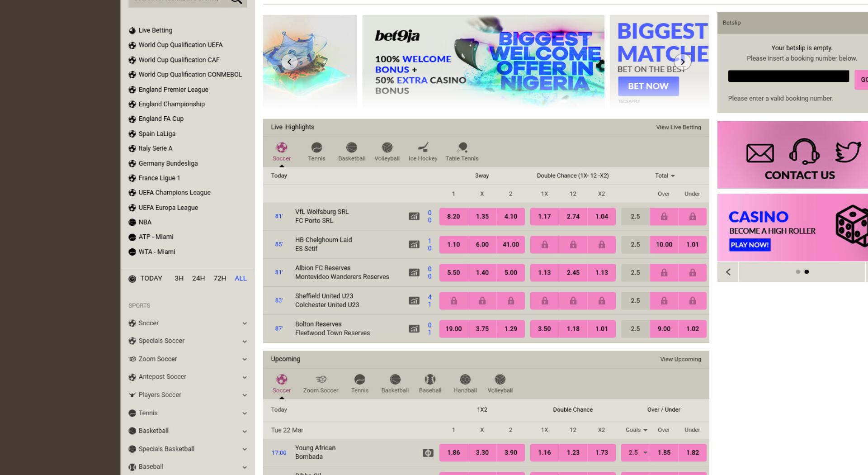The height and width of the screenshot is (475, 868).
Task: Open Live Betting from sidebar
Action: (x=156, y=30)
